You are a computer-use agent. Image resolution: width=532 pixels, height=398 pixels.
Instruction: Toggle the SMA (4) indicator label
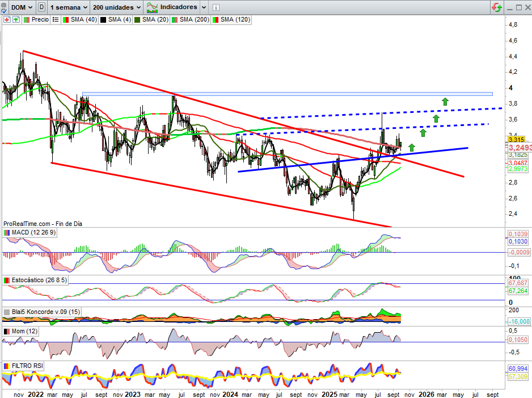point(116,19)
